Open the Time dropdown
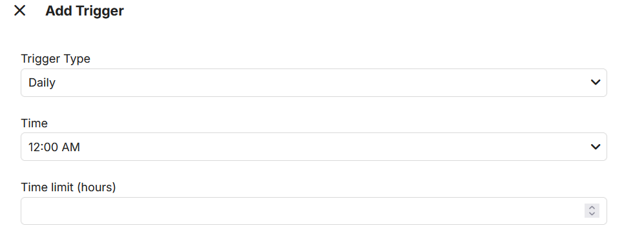Image resolution: width=644 pixels, height=241 pixels. pos(314,147)
